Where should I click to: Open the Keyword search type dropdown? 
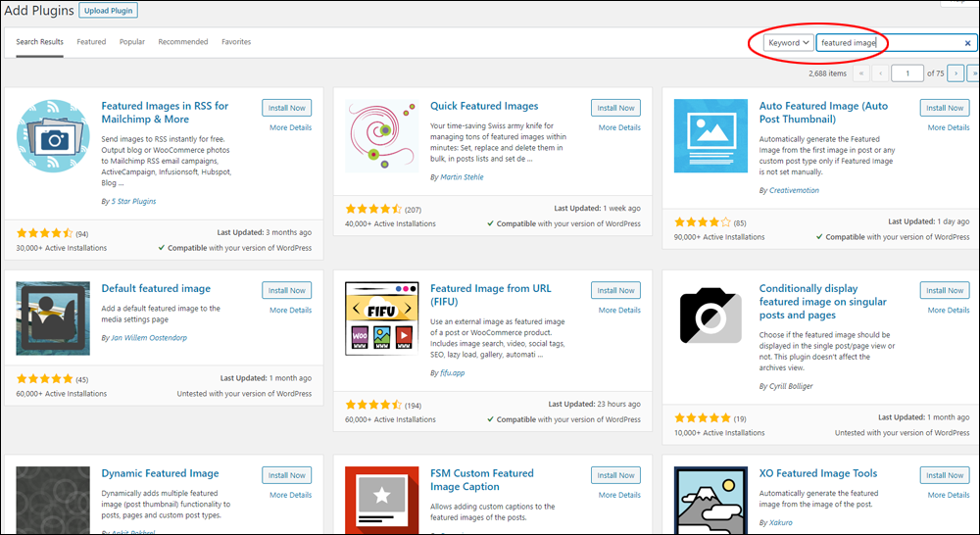(789, 42)
